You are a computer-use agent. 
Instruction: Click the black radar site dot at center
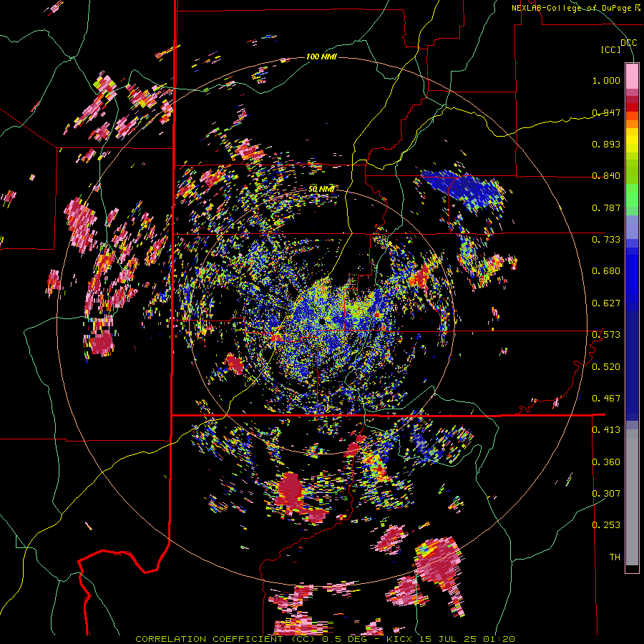pos(321,321)
